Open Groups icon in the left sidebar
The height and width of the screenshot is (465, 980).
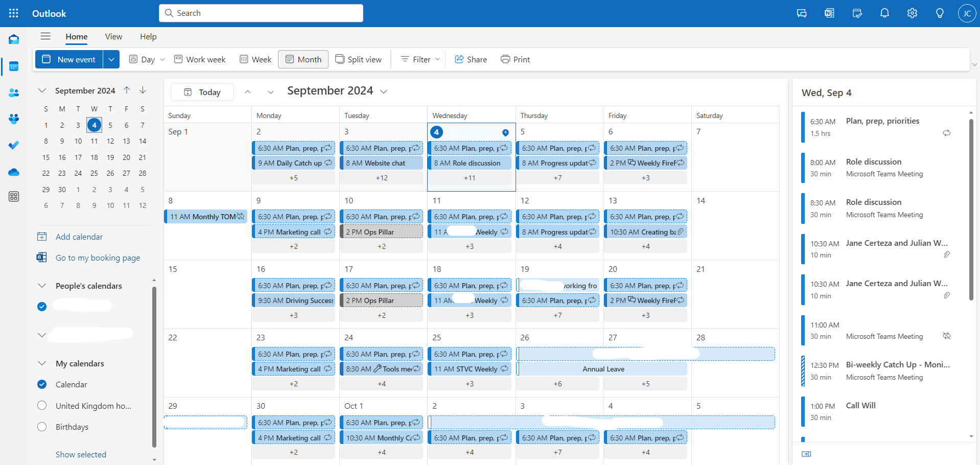pyautogui.click(x=14, y=119)
